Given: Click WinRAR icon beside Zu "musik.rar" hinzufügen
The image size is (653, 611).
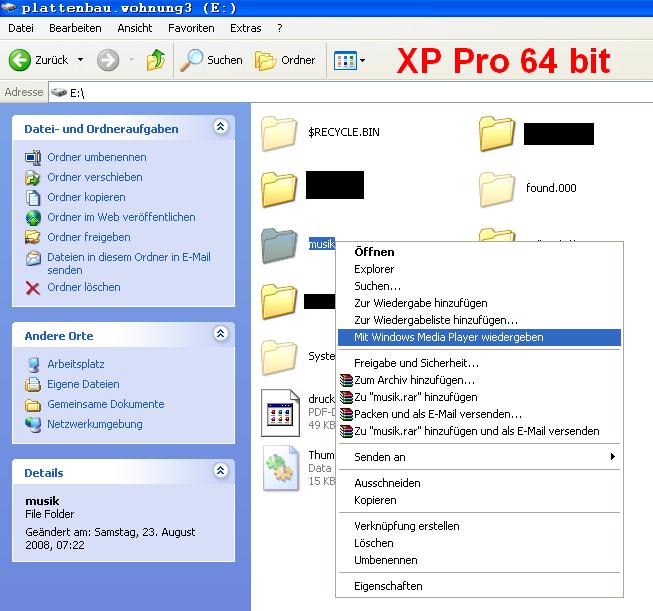Looking at the screenshot, I should coord(346,397).
